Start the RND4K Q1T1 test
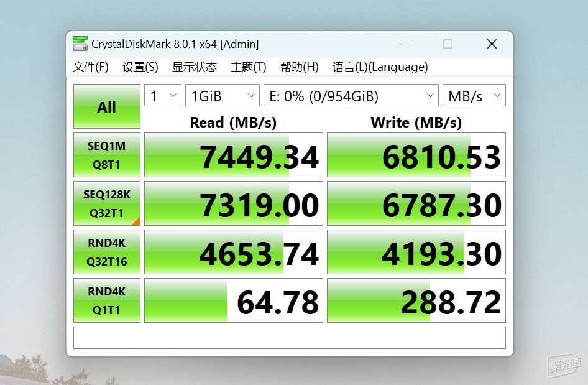This screenshot has width=588, height=385. [107, 300]
